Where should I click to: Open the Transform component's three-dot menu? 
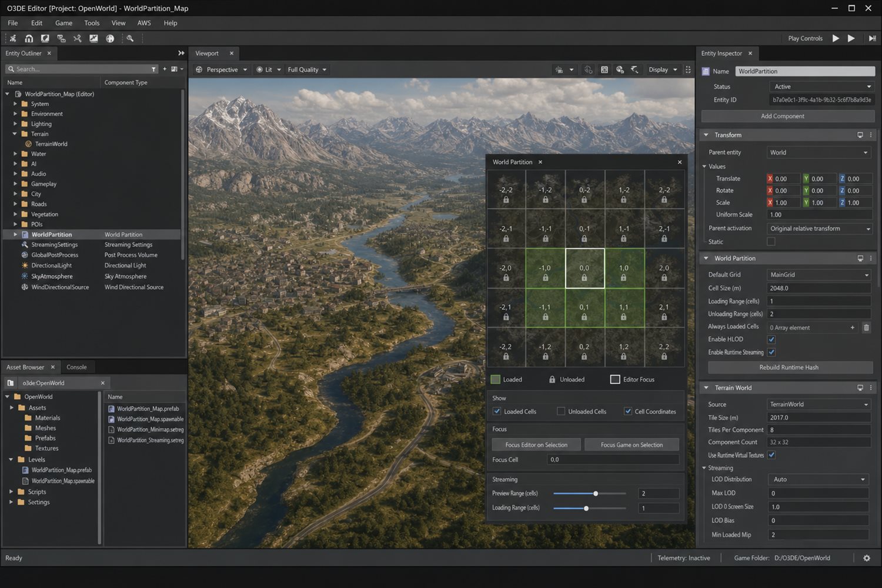click(871, 135)
